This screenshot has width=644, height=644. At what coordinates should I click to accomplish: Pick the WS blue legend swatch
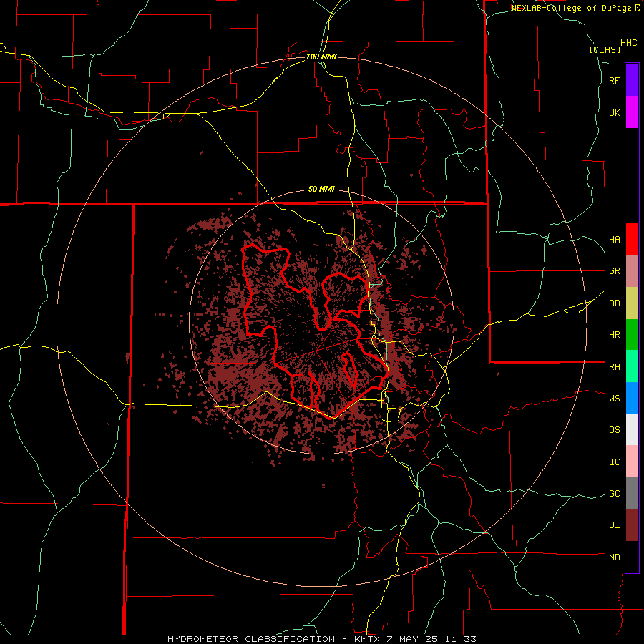(632, 398)
